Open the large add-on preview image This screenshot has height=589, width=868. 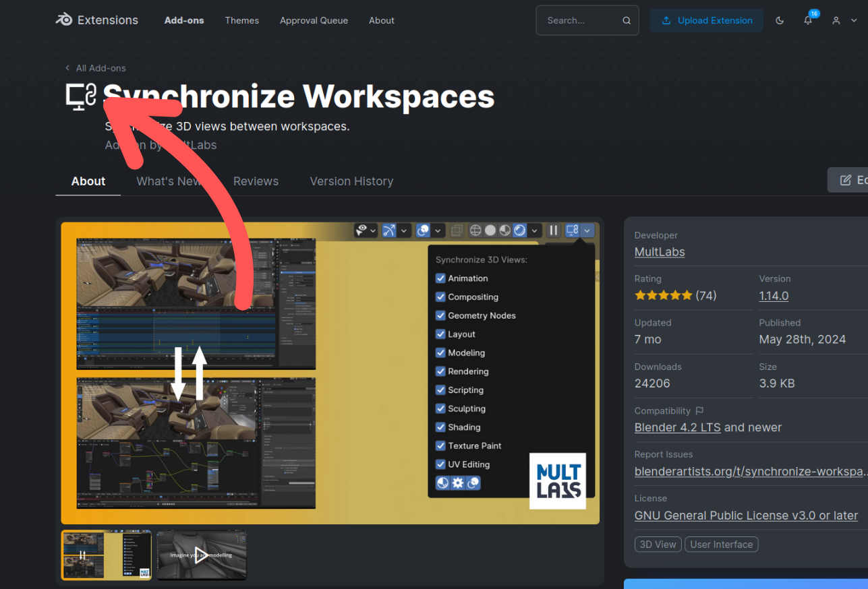click(x=330, y=373)
